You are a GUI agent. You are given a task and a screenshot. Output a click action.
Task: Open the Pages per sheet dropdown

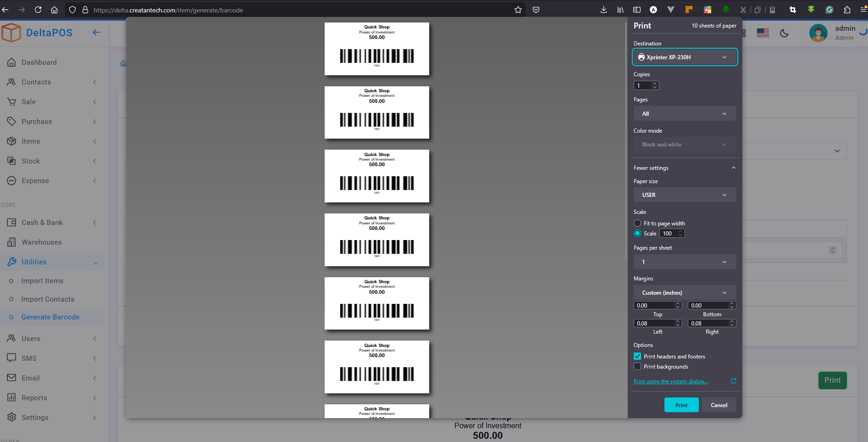[x=685, y=262]
